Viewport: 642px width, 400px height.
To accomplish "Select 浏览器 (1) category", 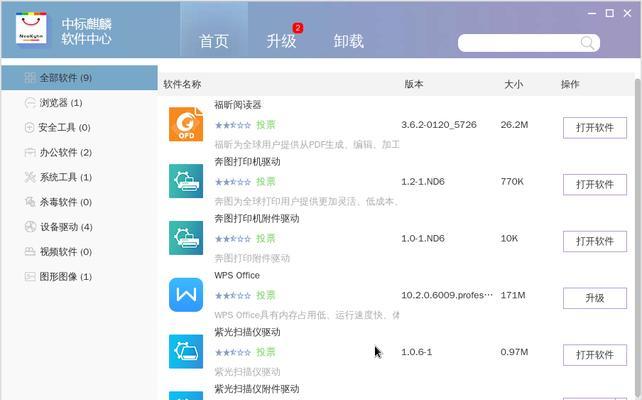I will tap(79, 102).
